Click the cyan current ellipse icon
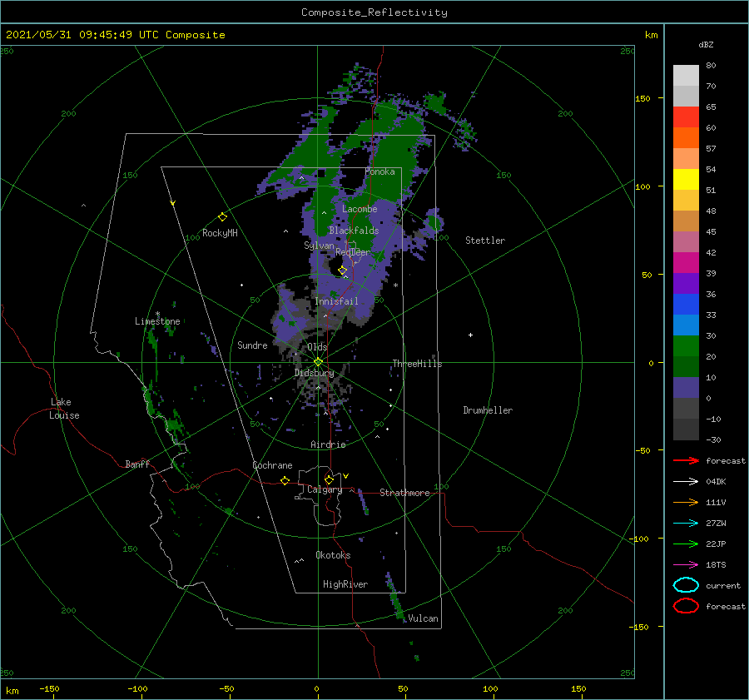 [x=686, y=585]
